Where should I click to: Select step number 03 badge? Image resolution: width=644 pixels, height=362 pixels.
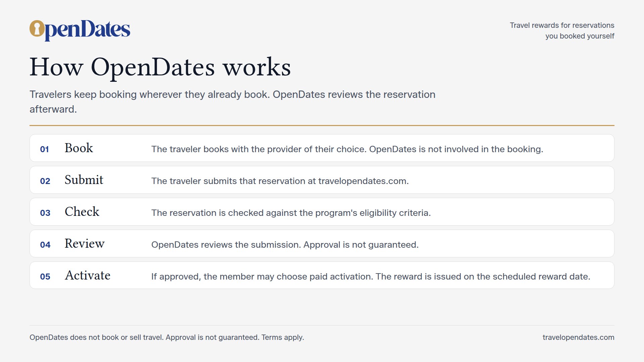45,213
